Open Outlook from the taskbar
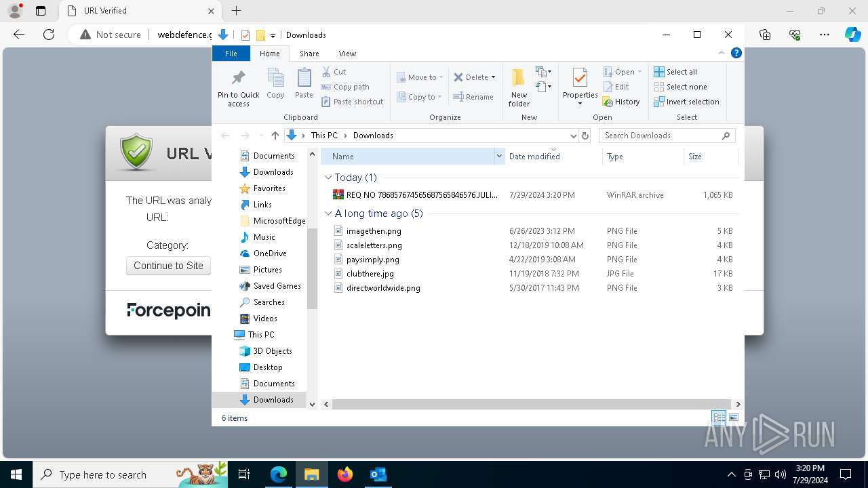The image size is (868, 488). [378, 474]
